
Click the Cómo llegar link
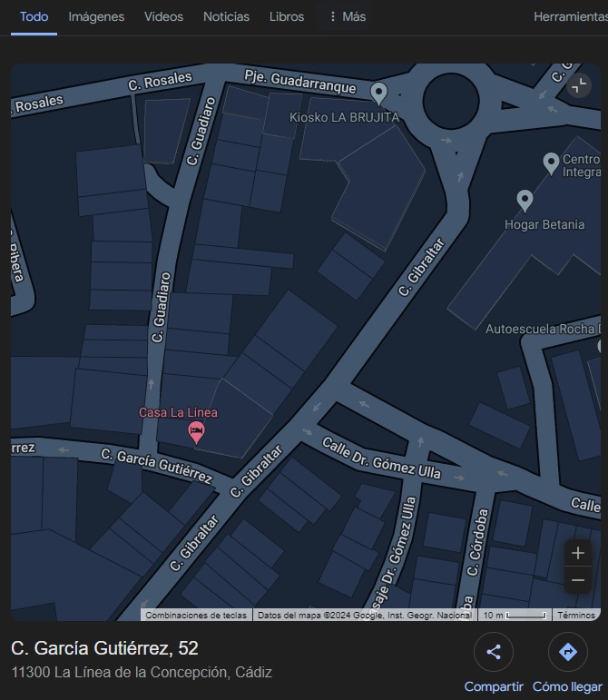(x=567, y=686)
